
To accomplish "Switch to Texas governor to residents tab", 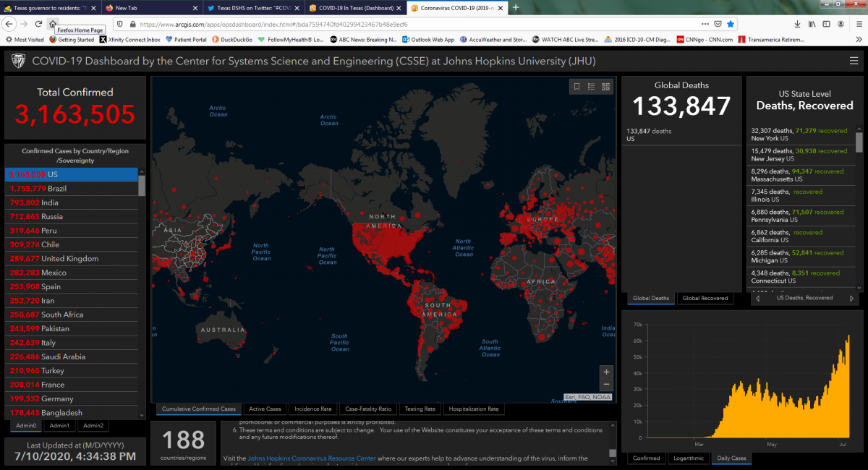I will [x=49, y=8].
